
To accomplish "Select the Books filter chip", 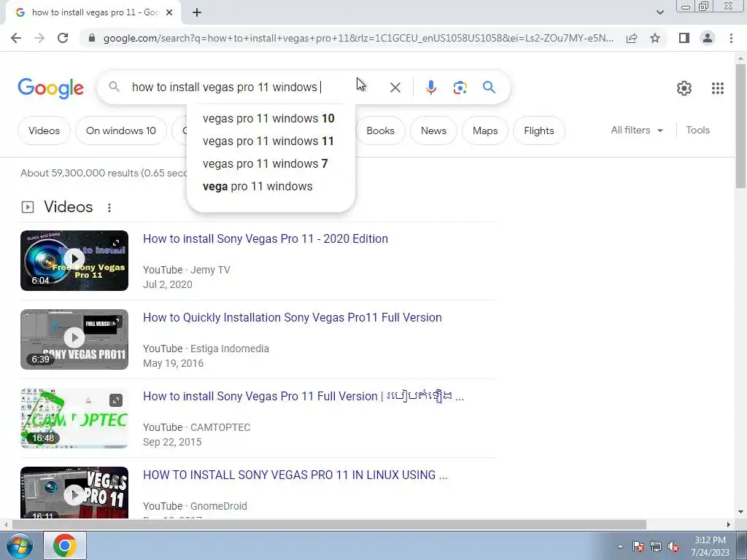I will pos(380,131).
